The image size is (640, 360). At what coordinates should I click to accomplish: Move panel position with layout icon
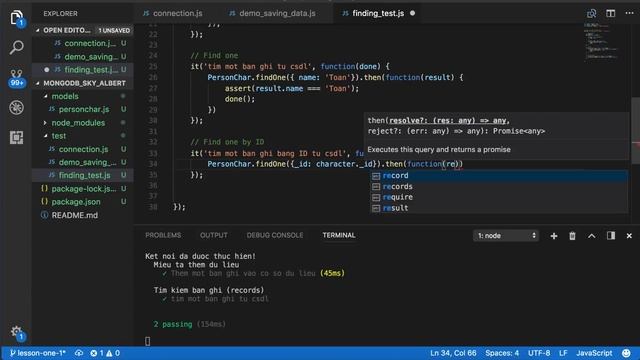tap(611, 236)
